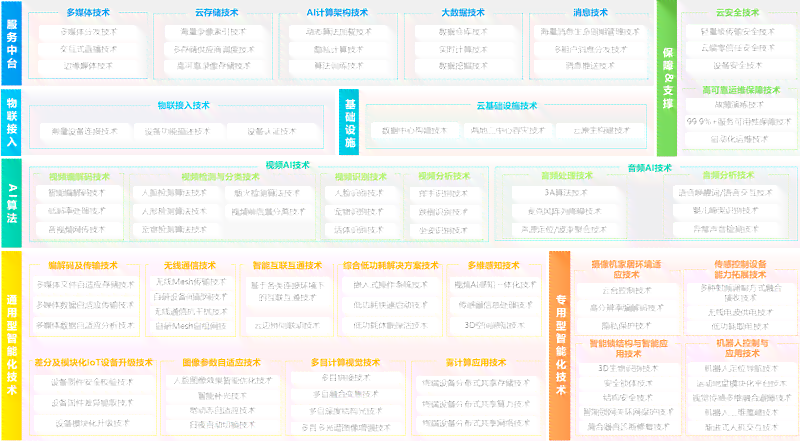The height and width of the screenshot is (442, 800).
Task: Click the 视频识别技术 heading
Action: 360,177
